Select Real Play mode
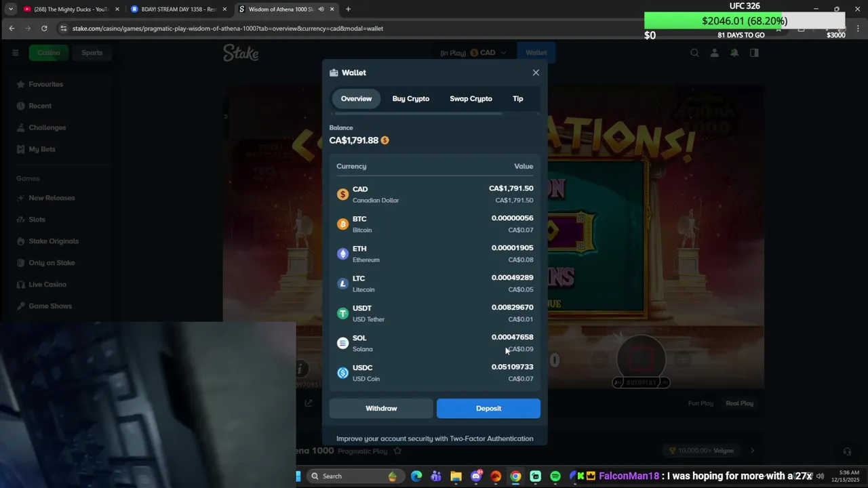The image size is (868, 488). (x=739, y=403)
